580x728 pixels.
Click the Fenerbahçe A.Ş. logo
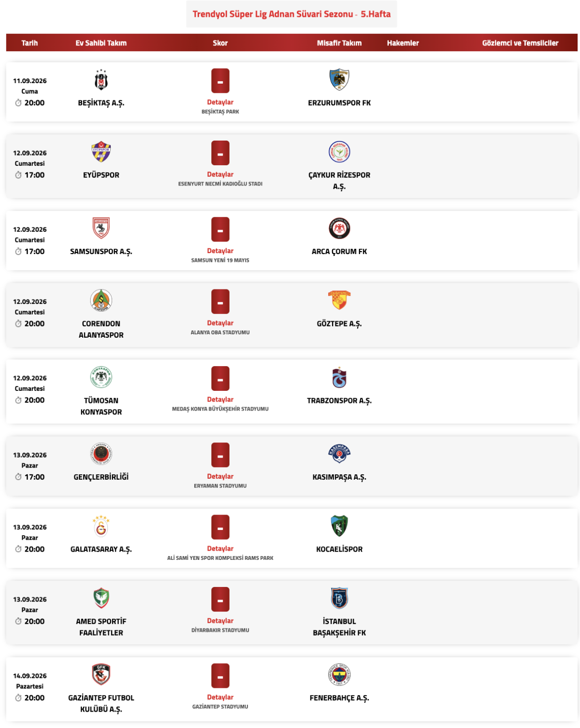339,675
